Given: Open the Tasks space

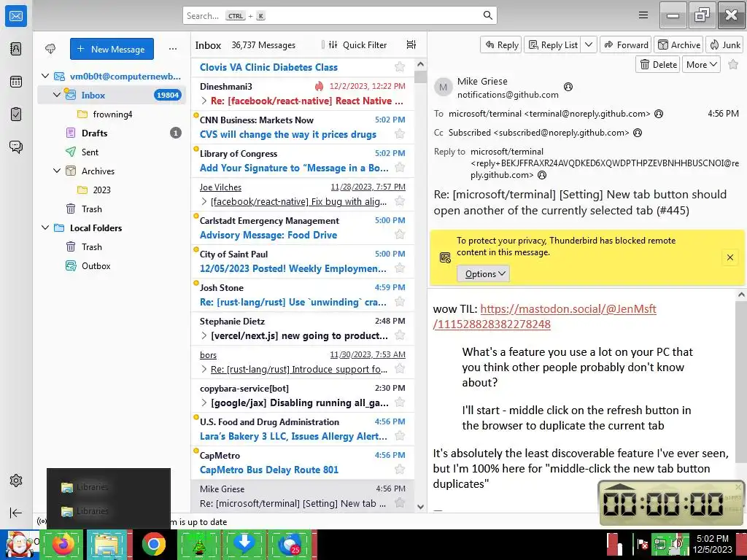Looking at the screenshot, I should coord(16,114).
